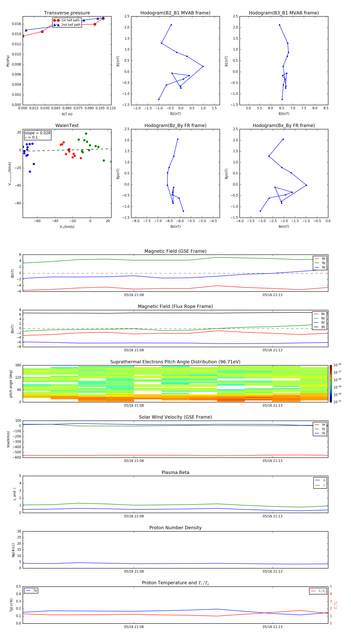This screenshot has height=644, width=351.
Task: Click the 10^-31 colorbar tick label
Action: coord(337,402)
